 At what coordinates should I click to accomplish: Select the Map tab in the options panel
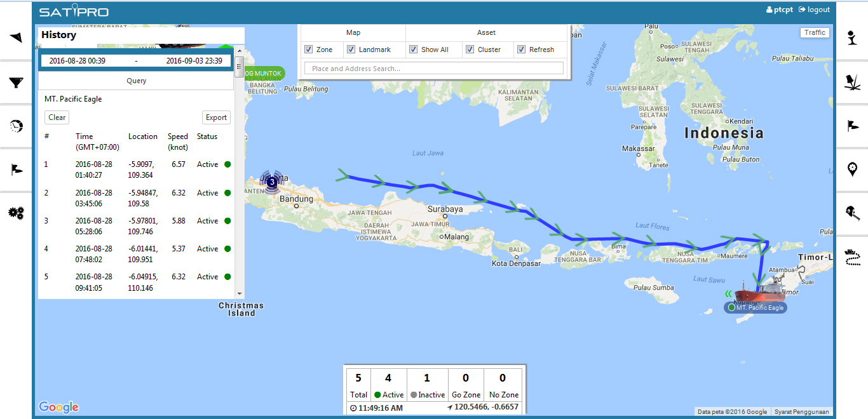[353, 32]
